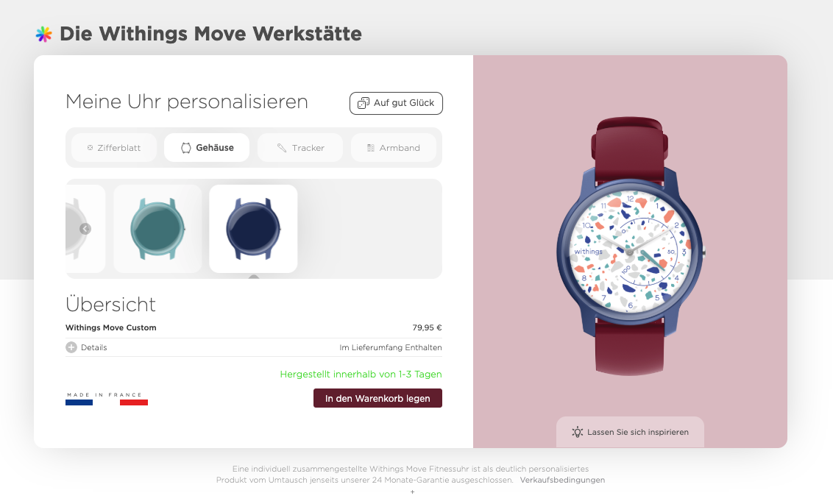
Task: Click the colorful Withings flower logo
Action: (43, 34)
